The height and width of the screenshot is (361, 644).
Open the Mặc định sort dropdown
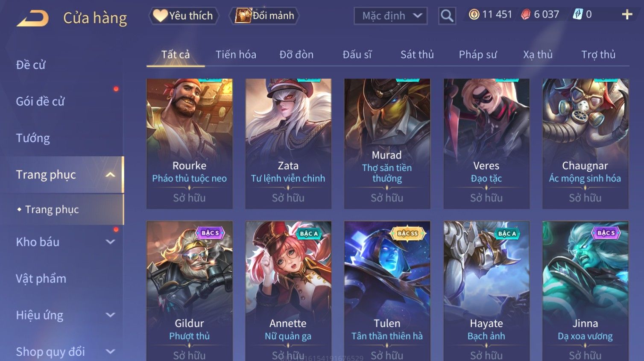click(391, 16)
